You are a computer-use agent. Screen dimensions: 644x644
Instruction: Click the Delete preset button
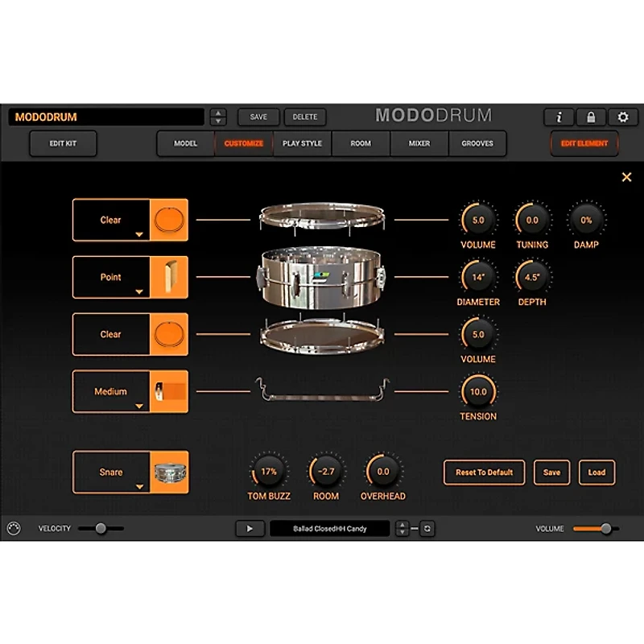click(x=305, y=117)
